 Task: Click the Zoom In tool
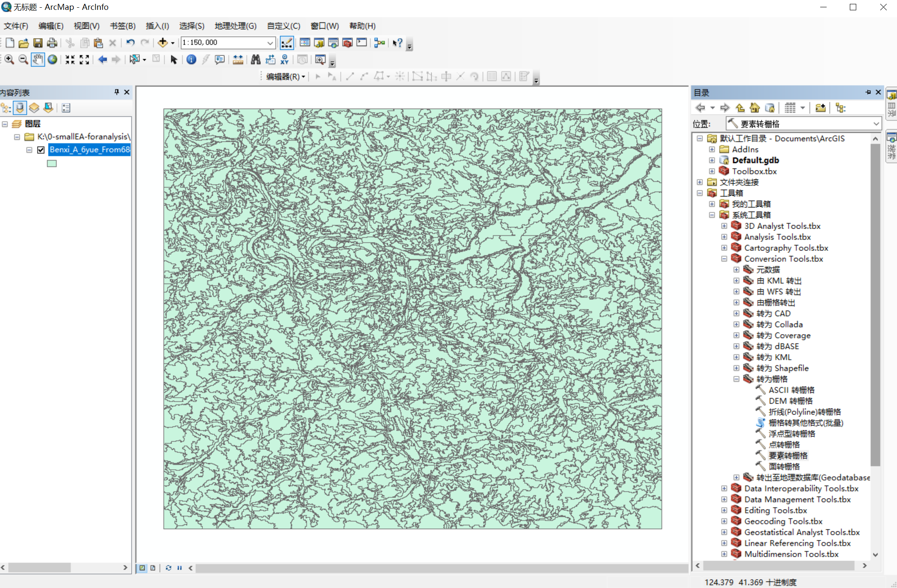pos(9,60)
